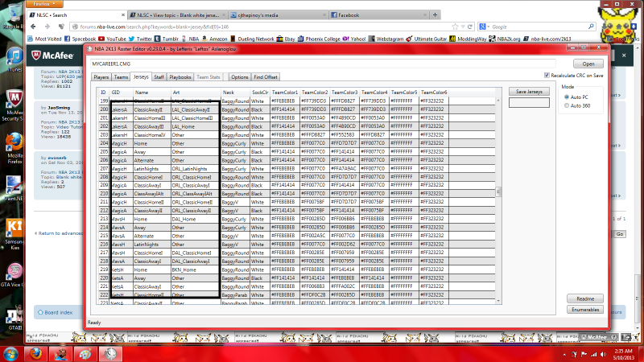The width and height of the screenshot is (644, 362).
Task: Click the TeamColor1 column header
Action: click(285, 93)
